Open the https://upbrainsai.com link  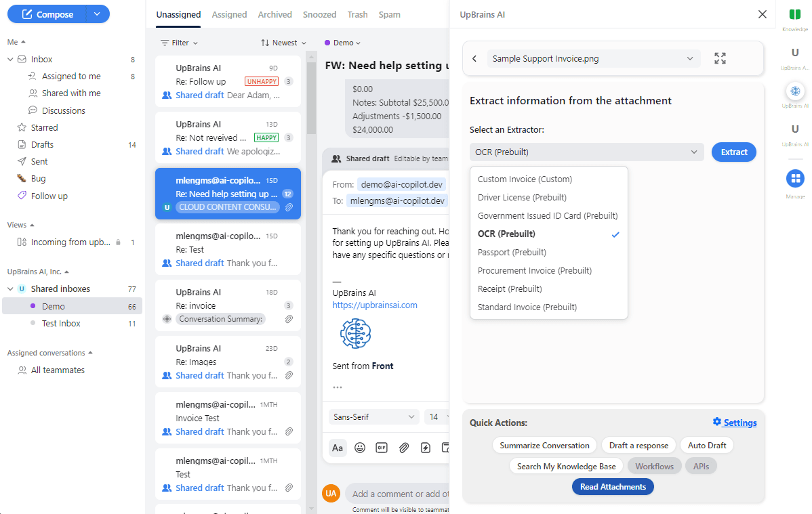(375, 305)
